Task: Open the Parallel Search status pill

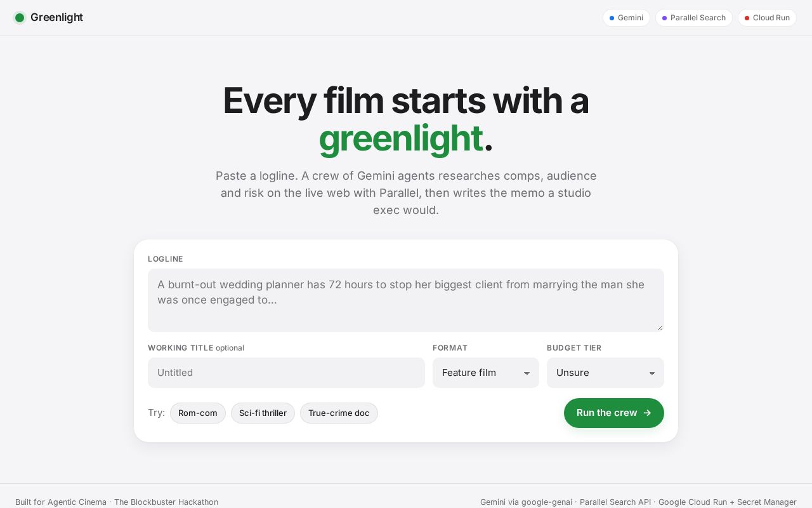Action: click(694, 18)
